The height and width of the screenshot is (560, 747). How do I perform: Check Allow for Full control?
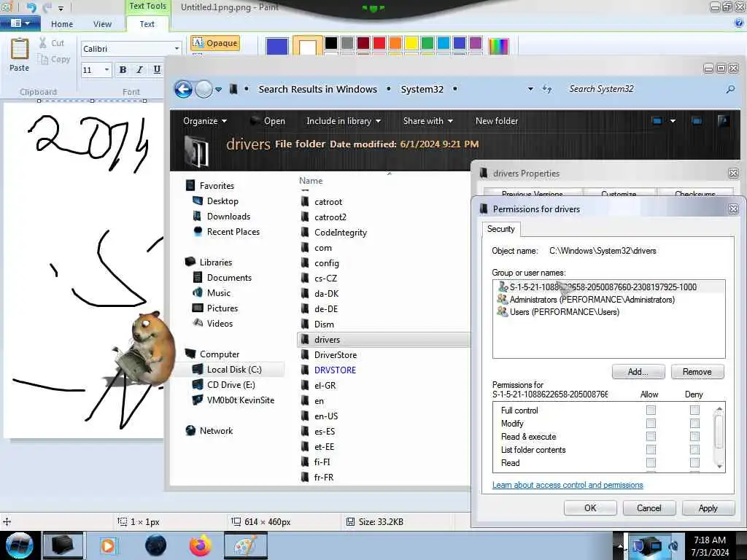click(x=651, y=410)
